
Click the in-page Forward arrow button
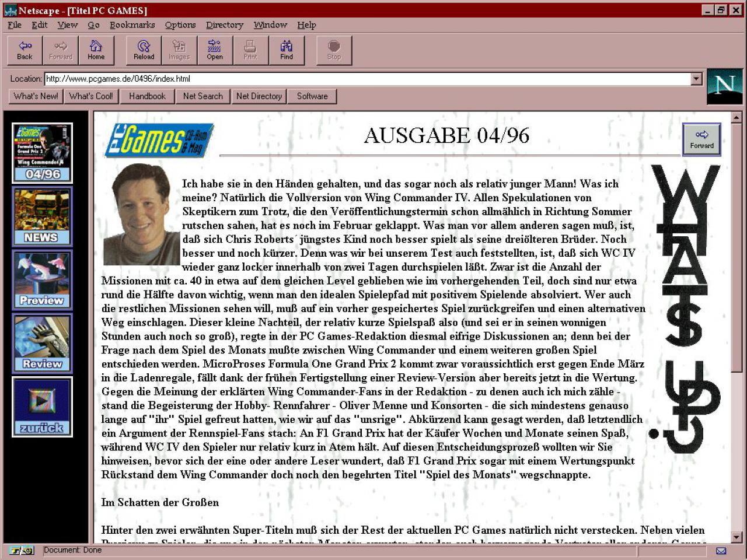701,139
